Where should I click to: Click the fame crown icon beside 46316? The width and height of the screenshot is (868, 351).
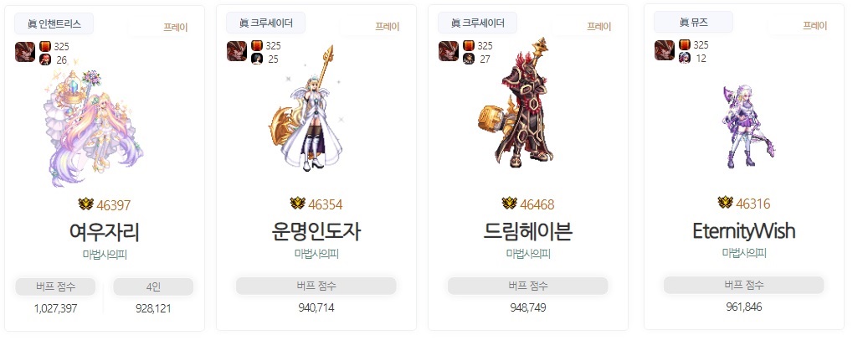[725, 203]
